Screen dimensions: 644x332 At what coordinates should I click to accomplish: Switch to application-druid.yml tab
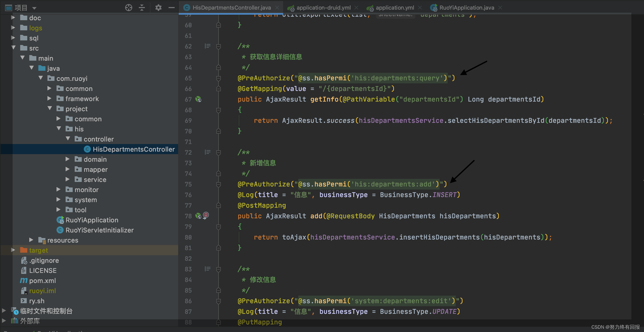pos(323,8)
